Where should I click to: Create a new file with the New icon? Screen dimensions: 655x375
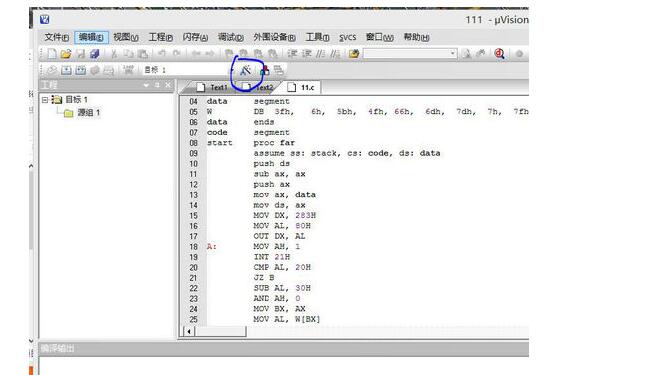52,53
